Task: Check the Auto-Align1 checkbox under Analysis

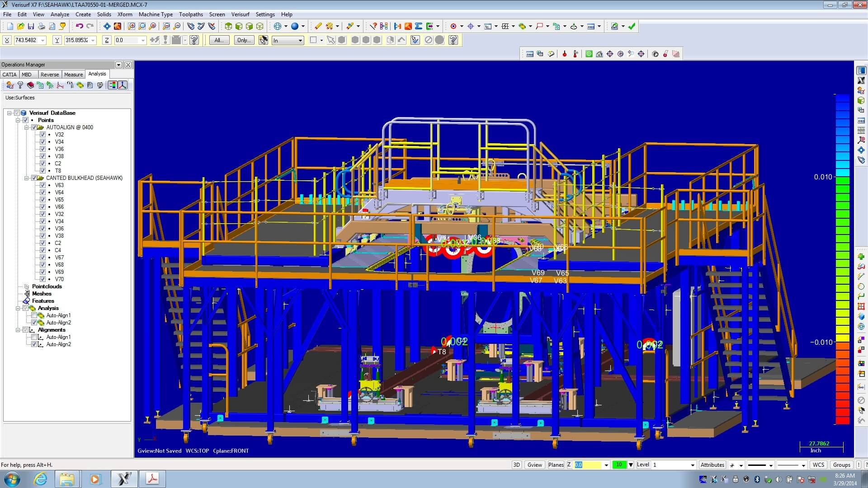Action: coord(34,315)
